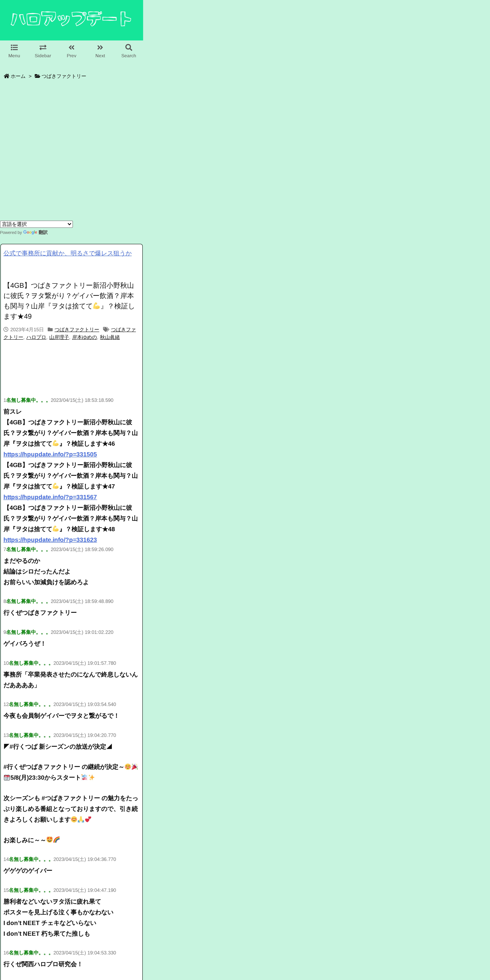Click timestamp 19:01:57.780 of post 10
The image size is (490, 980).
pos(102,663)
